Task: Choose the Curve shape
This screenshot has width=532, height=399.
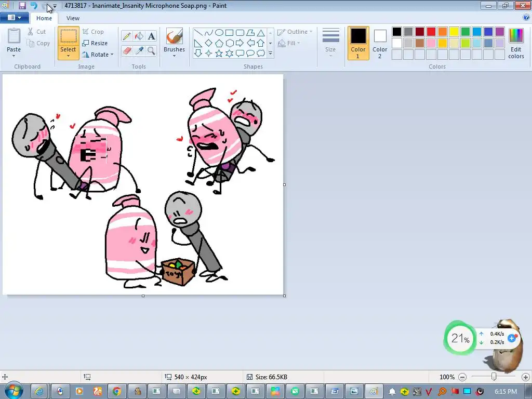Action: (209, 33)
